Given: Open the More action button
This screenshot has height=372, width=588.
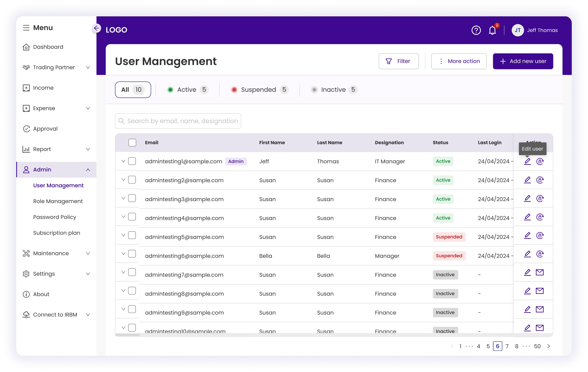Looking at the screenshot, I should coord(459,61).
